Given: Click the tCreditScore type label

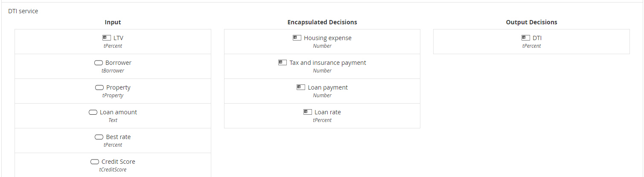Looking at the screenshot, I should point(113,170).
